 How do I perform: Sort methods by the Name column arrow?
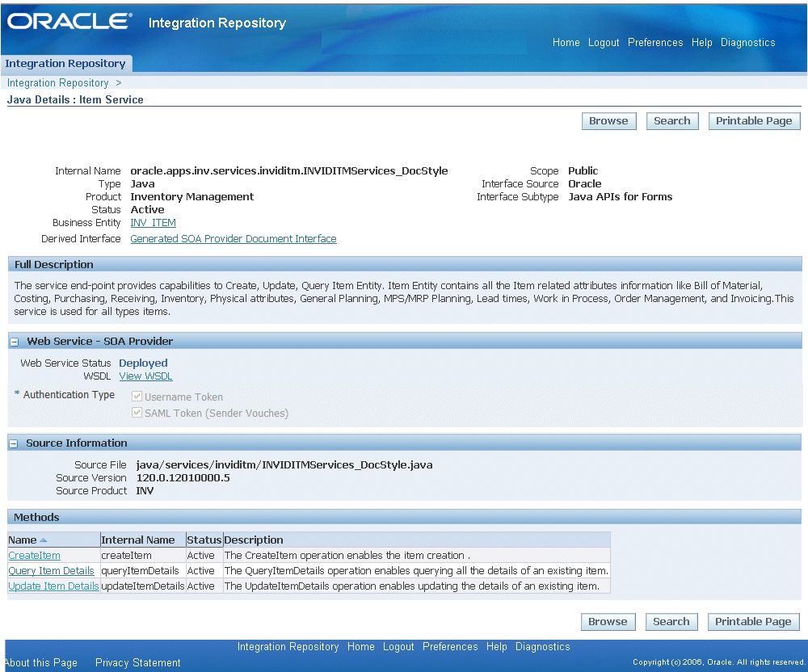[44, 540]
